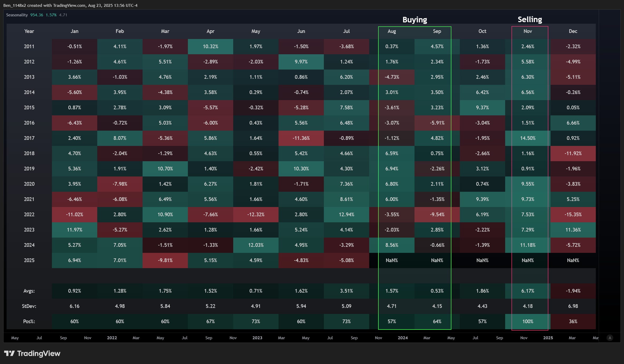
Task: Select the 'Selling' text annotation
Action: [x=530, y=19]
